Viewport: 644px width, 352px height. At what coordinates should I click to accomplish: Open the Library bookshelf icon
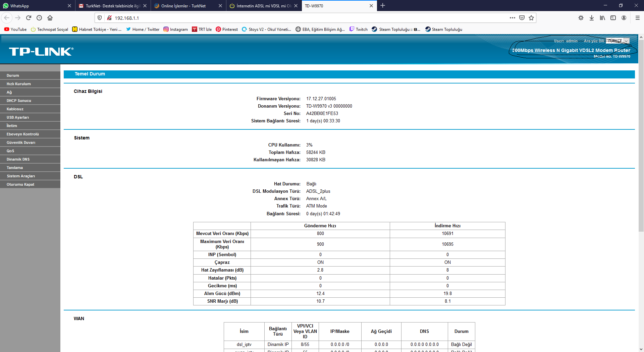pos(602,18)
